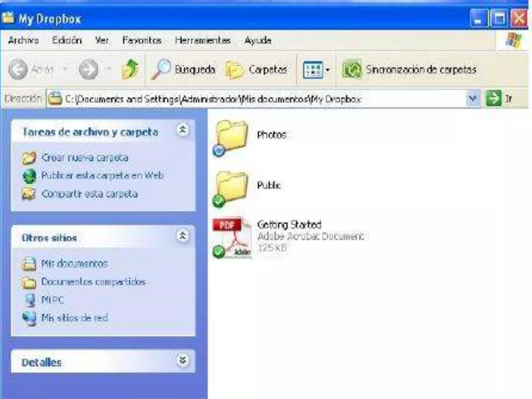Image resolution: width=532 pixels, height=399 pixels.
Task: Click Publicar esta carpeta en Web
Action: click(x=102, y=176)
